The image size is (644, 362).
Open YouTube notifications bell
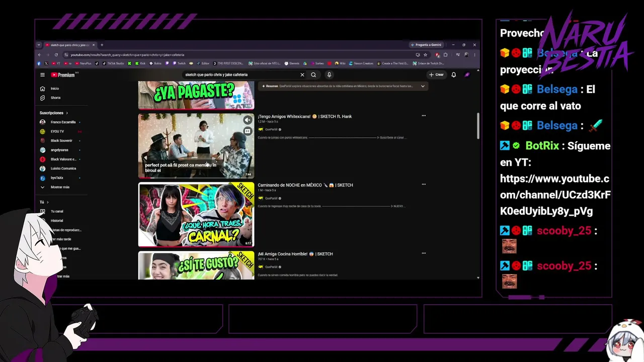click(x=453, y=75)
